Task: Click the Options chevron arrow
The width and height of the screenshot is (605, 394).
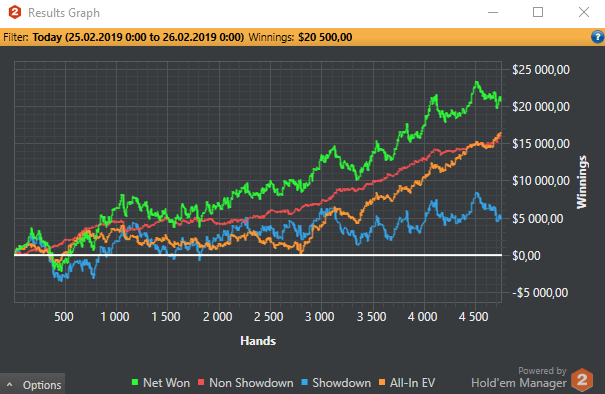Action: point(10,385)
